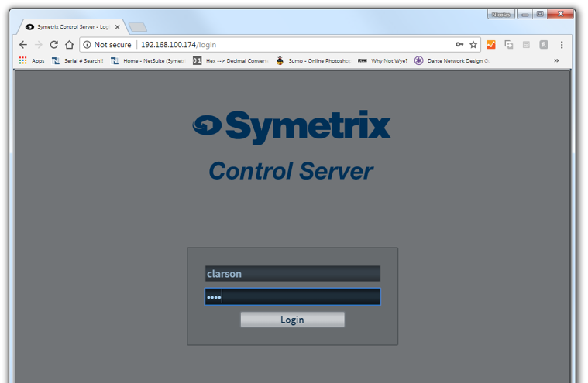Image resolution: width=588 pixels, height=383 pixels.
Task: Go to browser Home page
Action: (70, 45)
